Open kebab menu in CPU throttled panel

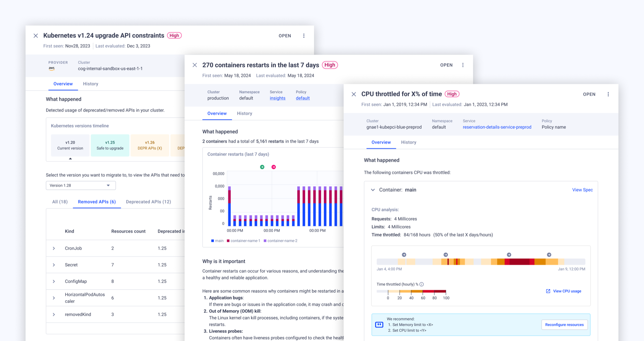[x=608, y=94]
